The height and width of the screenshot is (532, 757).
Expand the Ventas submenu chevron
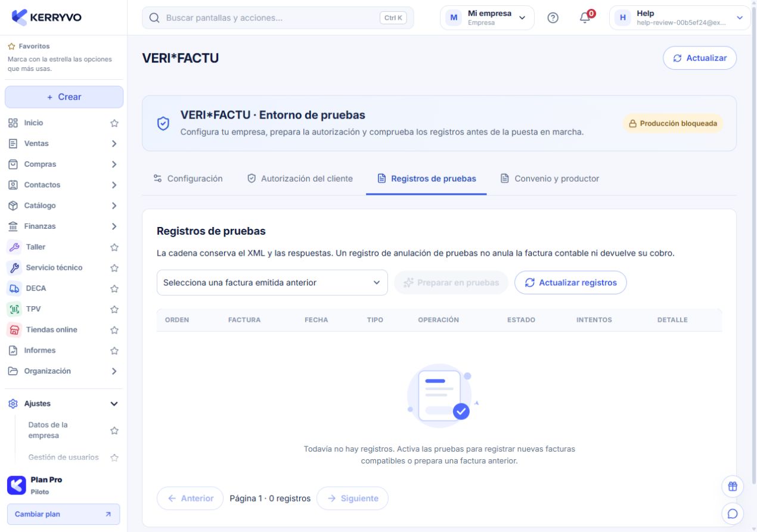114,144
